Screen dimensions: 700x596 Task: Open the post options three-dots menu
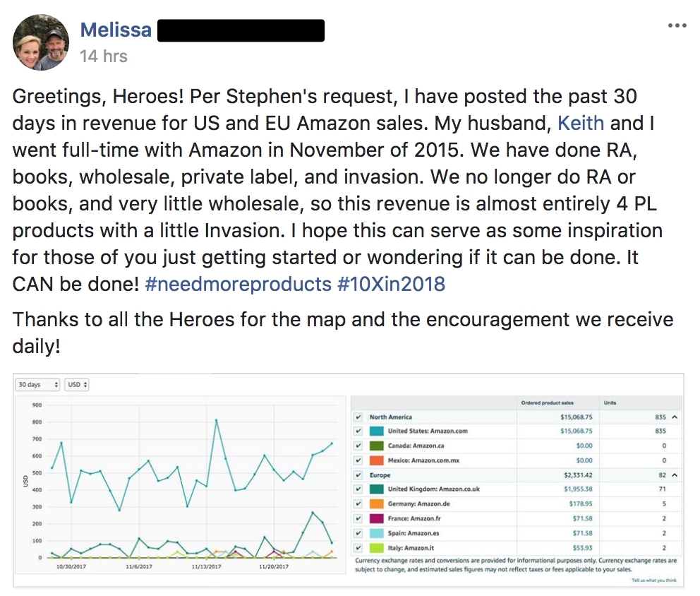pyautogui.click(x=676, y=25)
